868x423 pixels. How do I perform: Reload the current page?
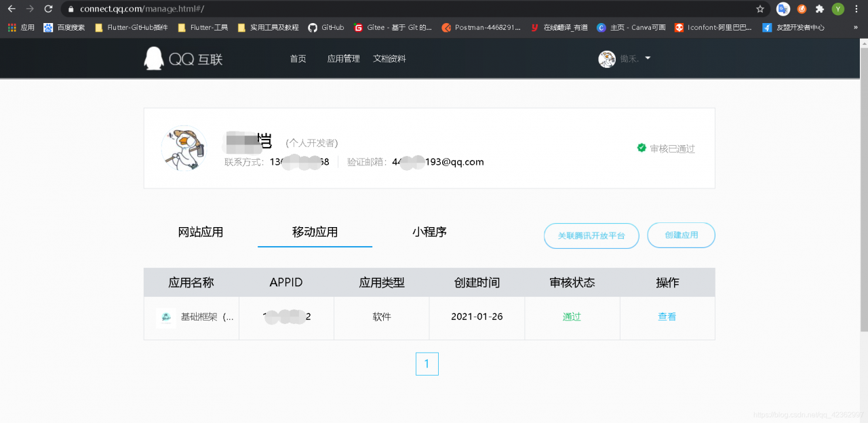tap(47, 10)
